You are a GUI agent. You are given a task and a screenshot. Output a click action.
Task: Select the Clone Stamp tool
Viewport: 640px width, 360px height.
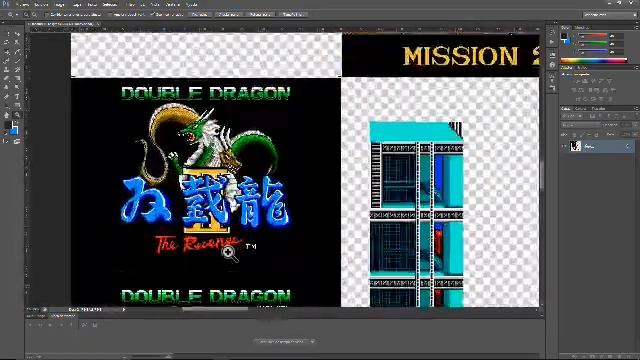(x=6, y=69)
